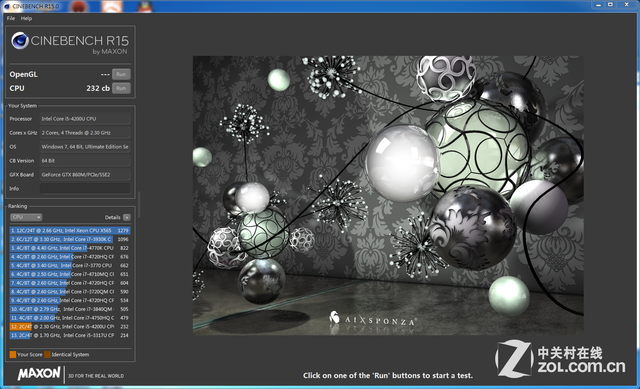Select the i5-3317U ranking entry
This screenshot has height=389, width=640.
(70, 336)
